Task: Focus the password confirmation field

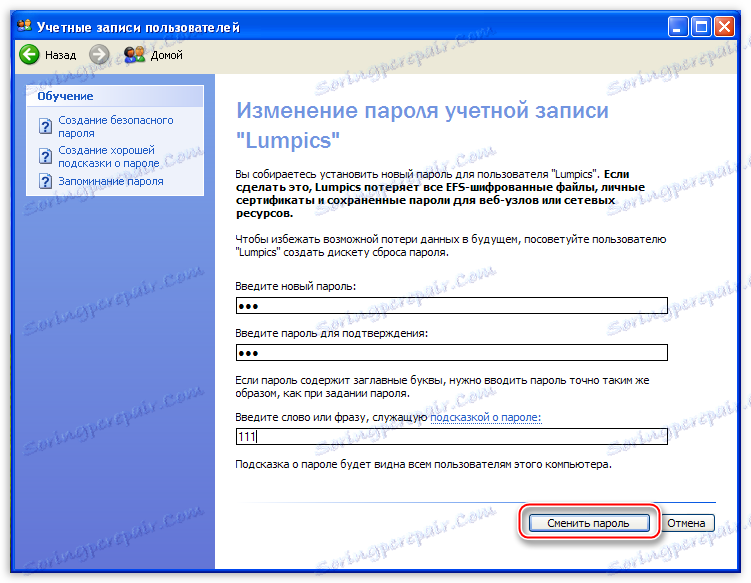Action: click(452, 353)
